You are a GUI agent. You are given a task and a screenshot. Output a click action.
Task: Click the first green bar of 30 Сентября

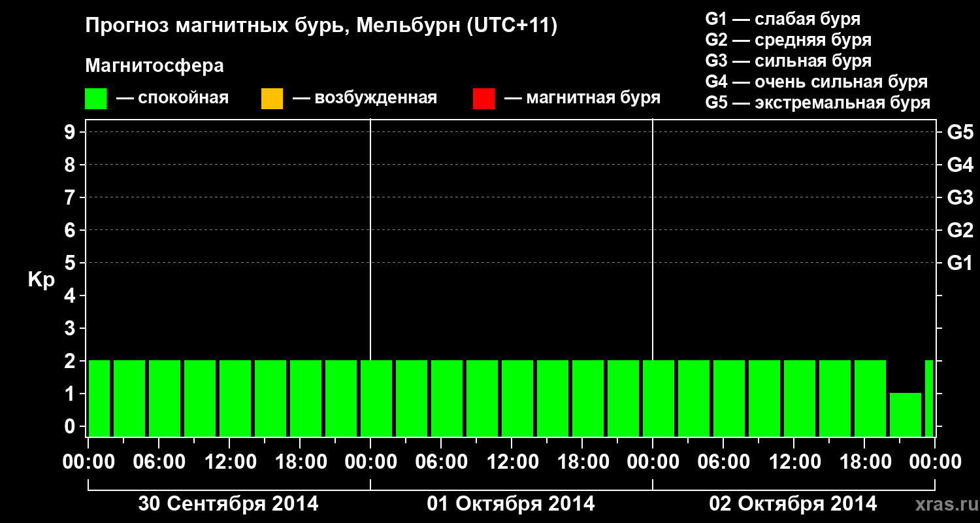coord(99,398)
